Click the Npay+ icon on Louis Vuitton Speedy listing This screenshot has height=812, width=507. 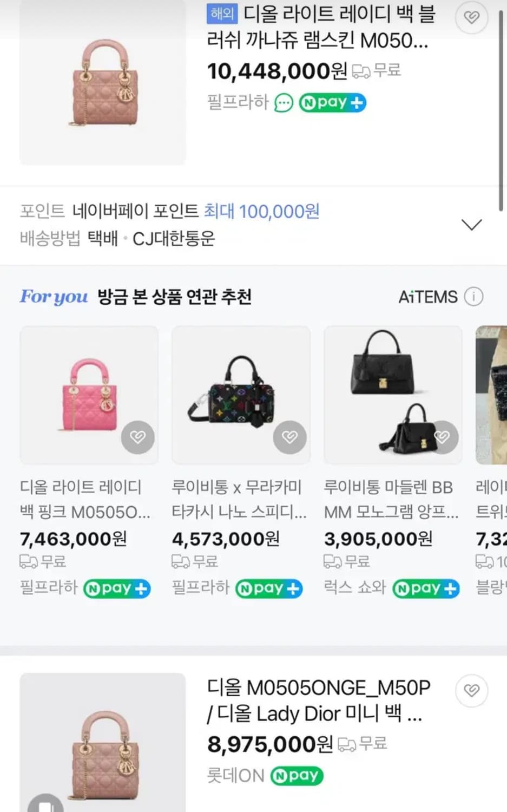(269, 588)
